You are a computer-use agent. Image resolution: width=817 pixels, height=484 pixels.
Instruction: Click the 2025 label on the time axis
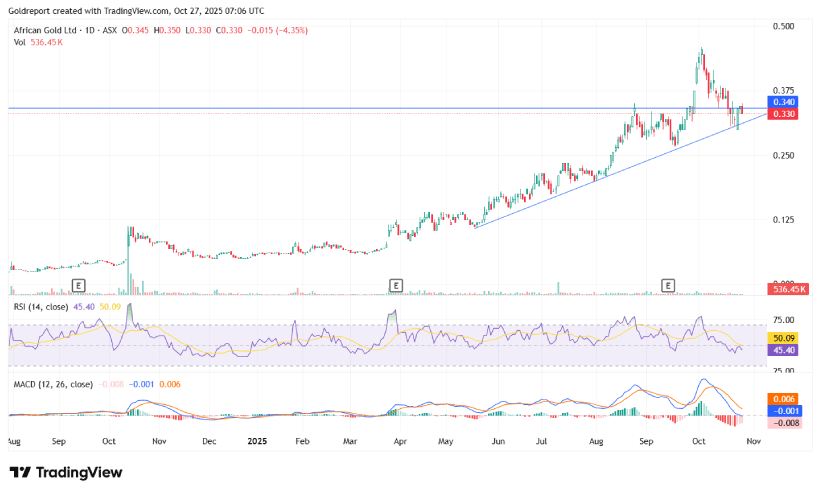pos(258,440)
